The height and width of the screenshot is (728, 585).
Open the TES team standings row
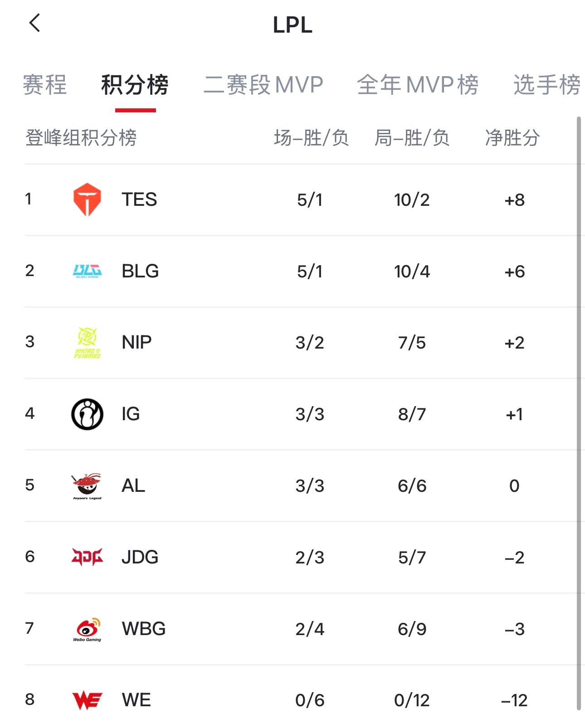[x=292, y=199]
